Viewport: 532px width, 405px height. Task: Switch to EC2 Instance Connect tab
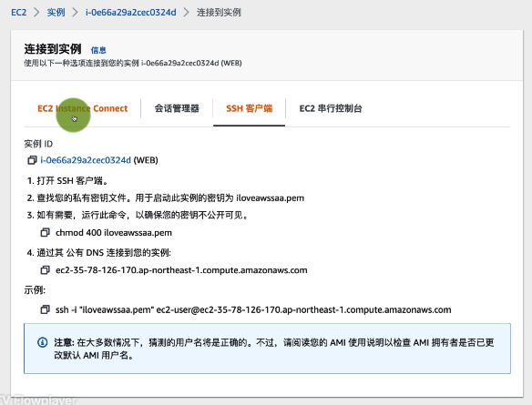click(83, 108)
